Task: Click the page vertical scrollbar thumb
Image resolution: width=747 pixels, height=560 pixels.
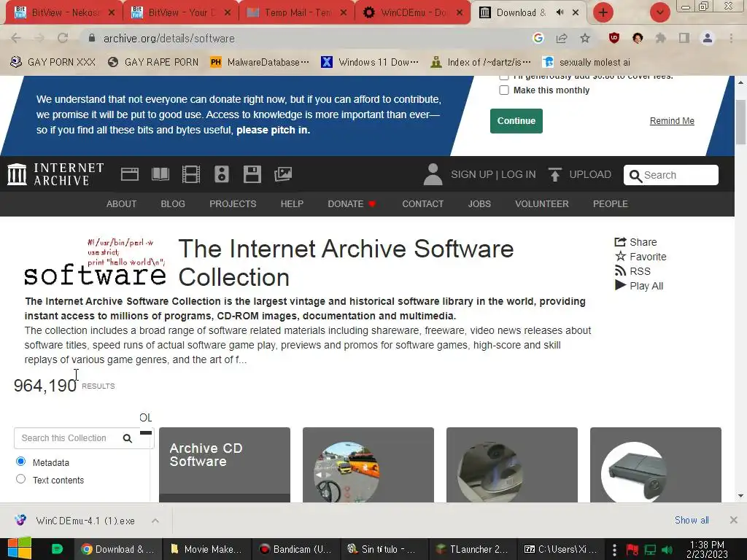Action: point(740,122)
